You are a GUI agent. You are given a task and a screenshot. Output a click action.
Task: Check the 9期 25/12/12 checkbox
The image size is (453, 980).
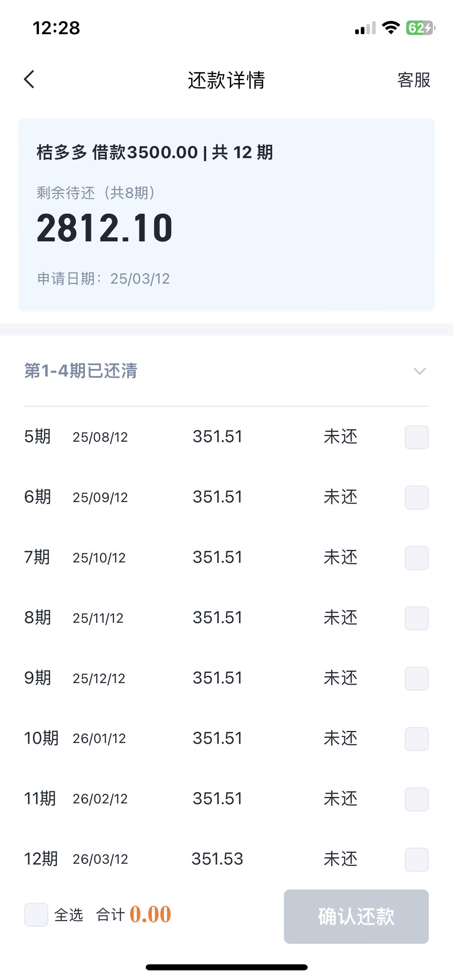coord(417,678)
